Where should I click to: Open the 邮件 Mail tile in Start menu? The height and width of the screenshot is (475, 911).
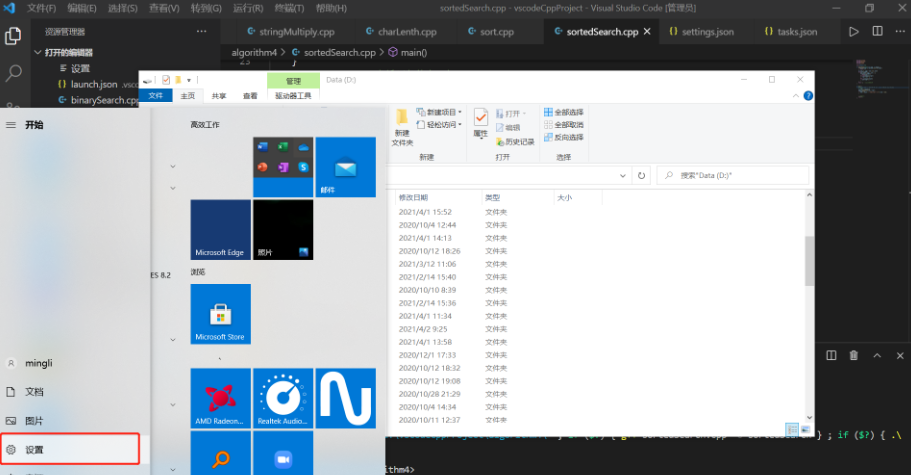click(346, 167)
